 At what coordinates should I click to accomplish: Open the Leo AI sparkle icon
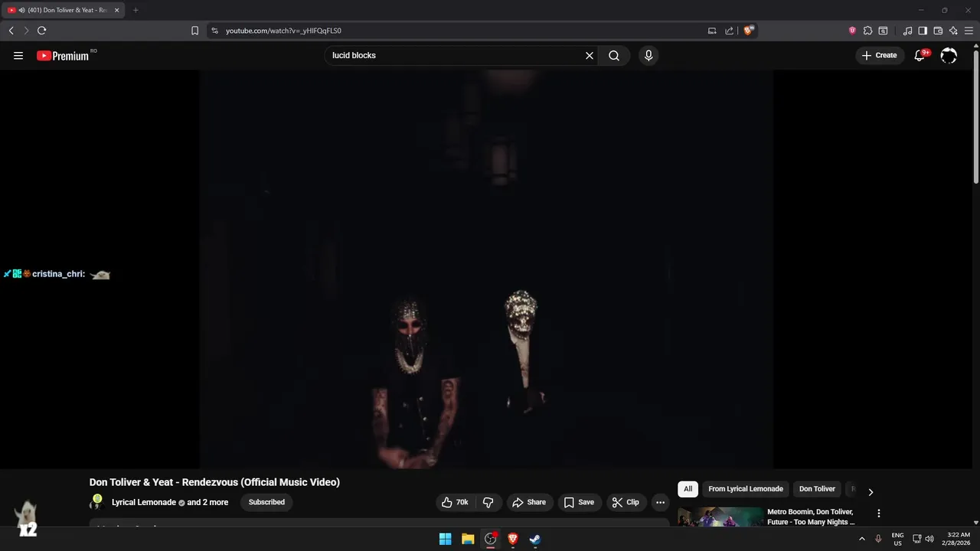(953, 31)
